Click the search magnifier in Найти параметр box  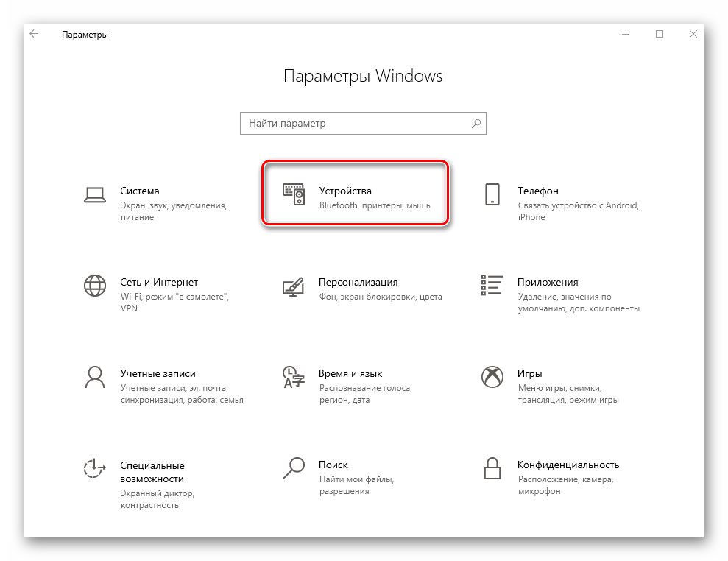tap(476, 124)
